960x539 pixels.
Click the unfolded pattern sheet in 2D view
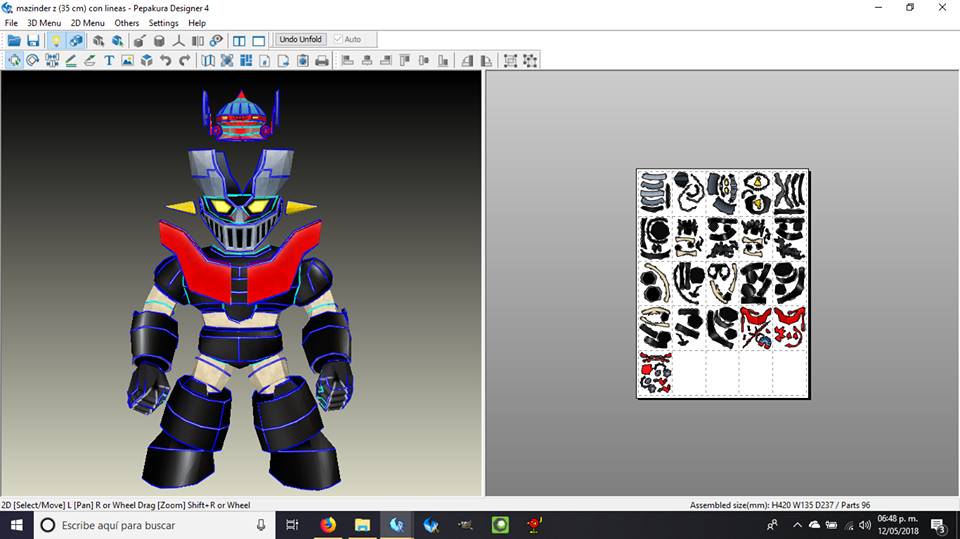[x=722, y=284]
